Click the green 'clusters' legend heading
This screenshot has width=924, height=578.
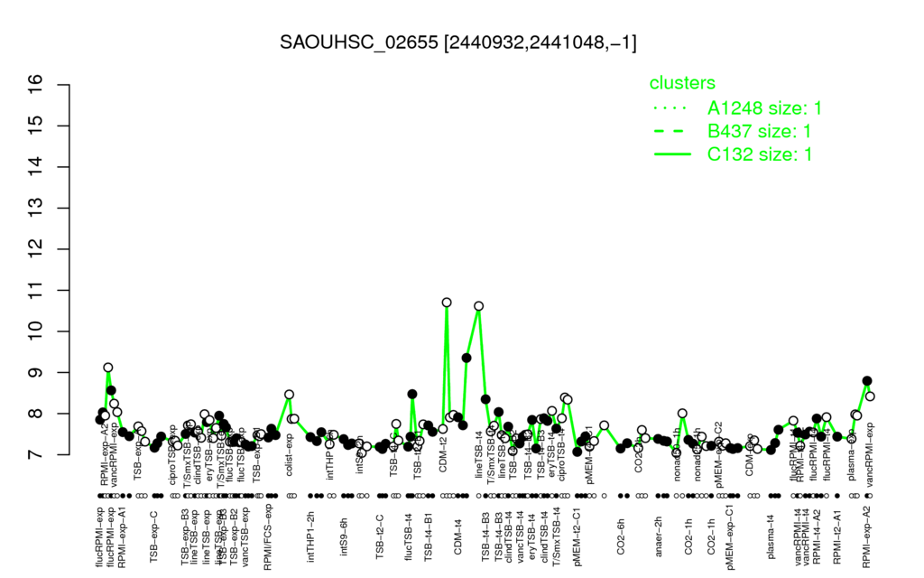click(682, 83)
